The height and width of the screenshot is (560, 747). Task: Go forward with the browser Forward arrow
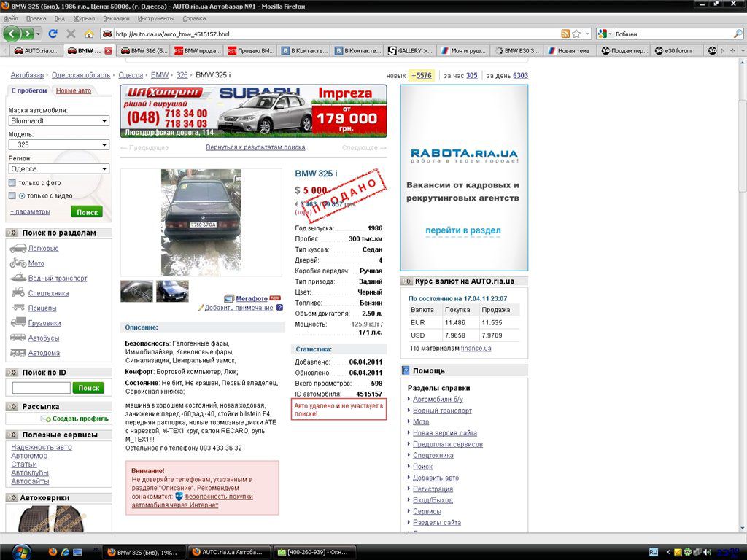(x=28, y=34)
